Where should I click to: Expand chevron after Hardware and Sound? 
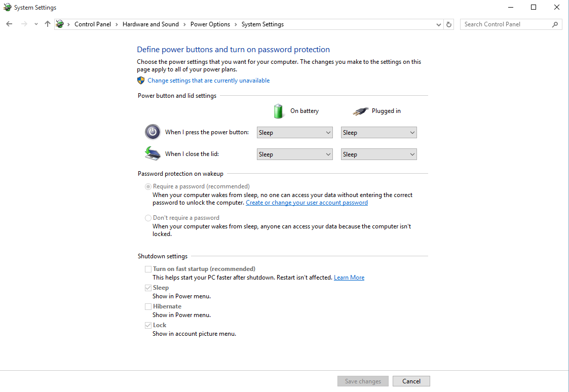point(184,24)
